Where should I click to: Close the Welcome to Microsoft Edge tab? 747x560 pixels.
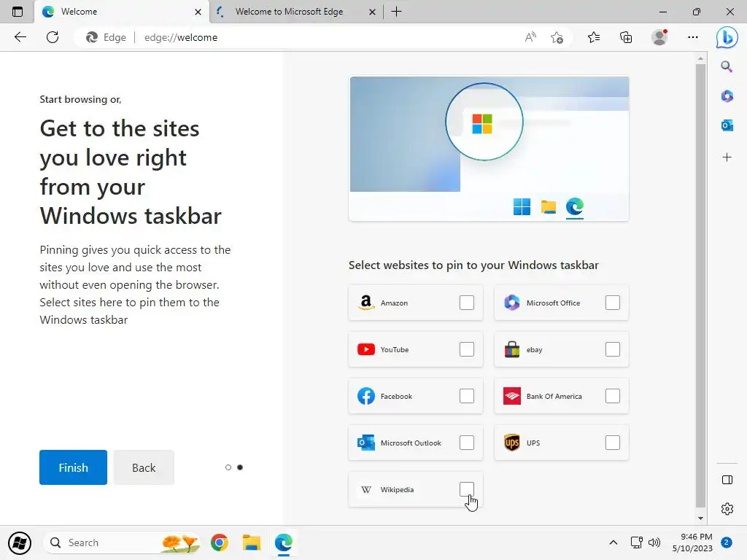pos(373,12)
